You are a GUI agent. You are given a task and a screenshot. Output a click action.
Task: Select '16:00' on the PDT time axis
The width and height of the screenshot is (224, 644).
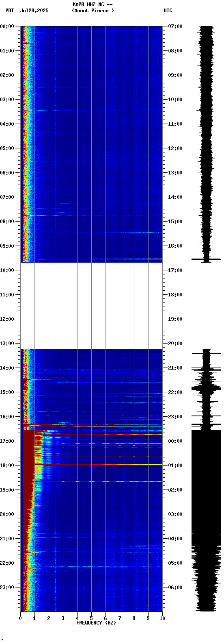click(7, 417)
